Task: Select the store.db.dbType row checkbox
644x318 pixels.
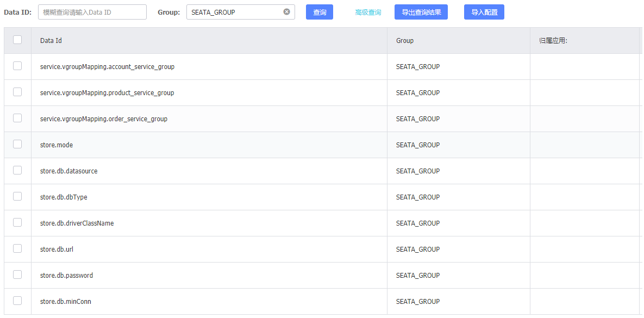Action: click(17, 196)
